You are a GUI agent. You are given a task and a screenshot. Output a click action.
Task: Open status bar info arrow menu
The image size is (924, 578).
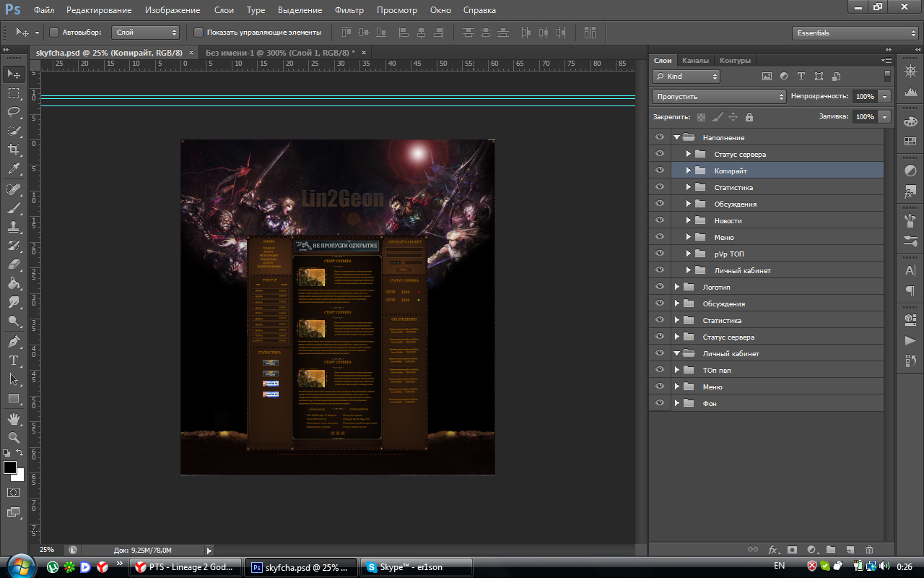tap(209, 550)
